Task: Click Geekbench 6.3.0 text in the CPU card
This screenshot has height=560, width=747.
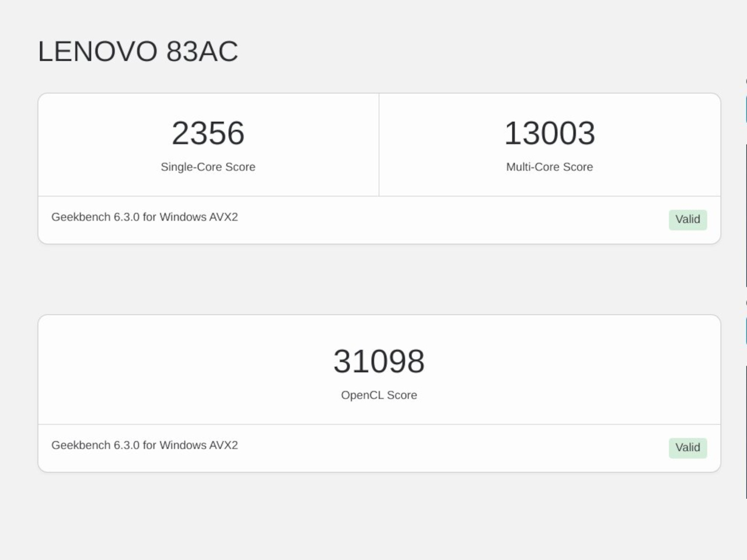Action: click(x=96, y=217)
